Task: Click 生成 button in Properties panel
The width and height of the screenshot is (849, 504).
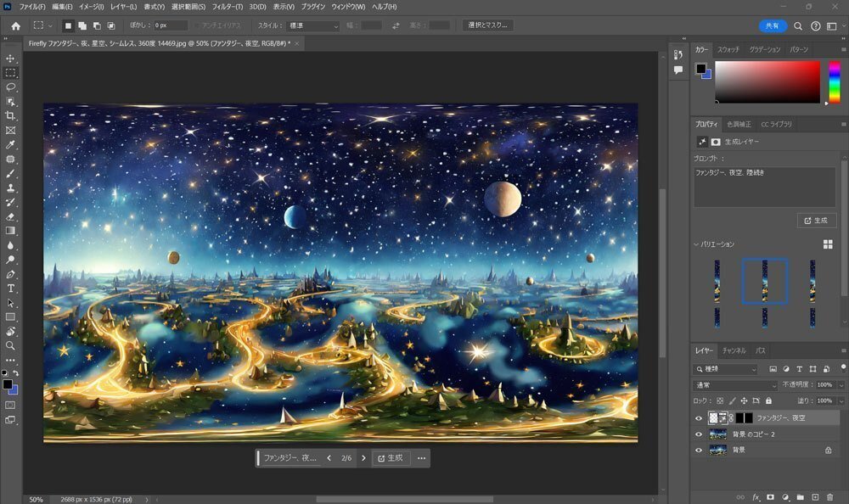Action: [x=817, y=221]
